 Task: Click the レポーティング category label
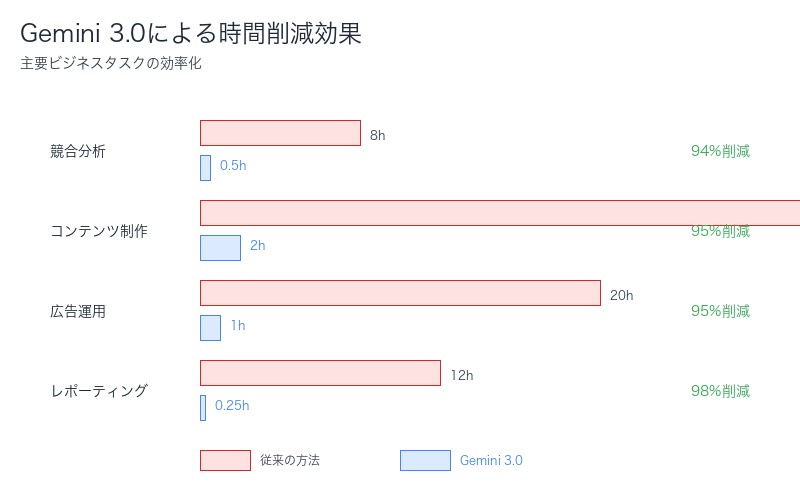[99, 391]
